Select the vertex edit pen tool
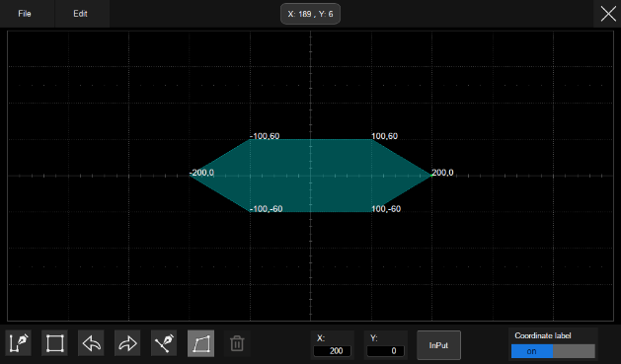The image size is (621, 364). tap(164, 343)
